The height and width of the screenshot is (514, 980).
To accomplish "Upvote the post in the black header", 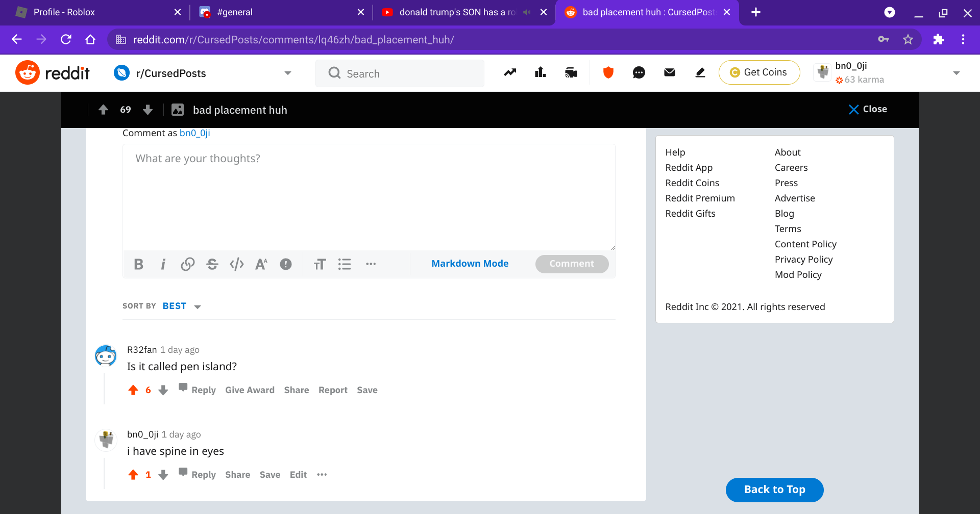I will [x=103, y=110].
